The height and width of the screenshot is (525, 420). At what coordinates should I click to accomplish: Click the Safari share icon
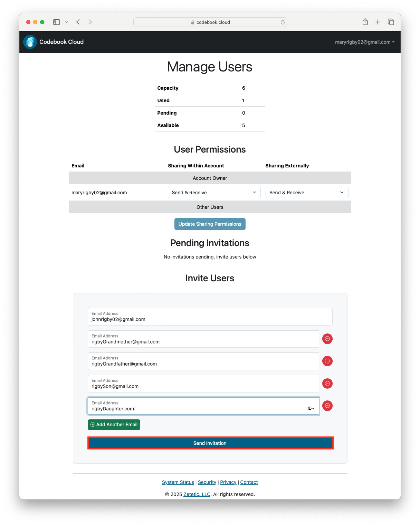click(365, 22)
